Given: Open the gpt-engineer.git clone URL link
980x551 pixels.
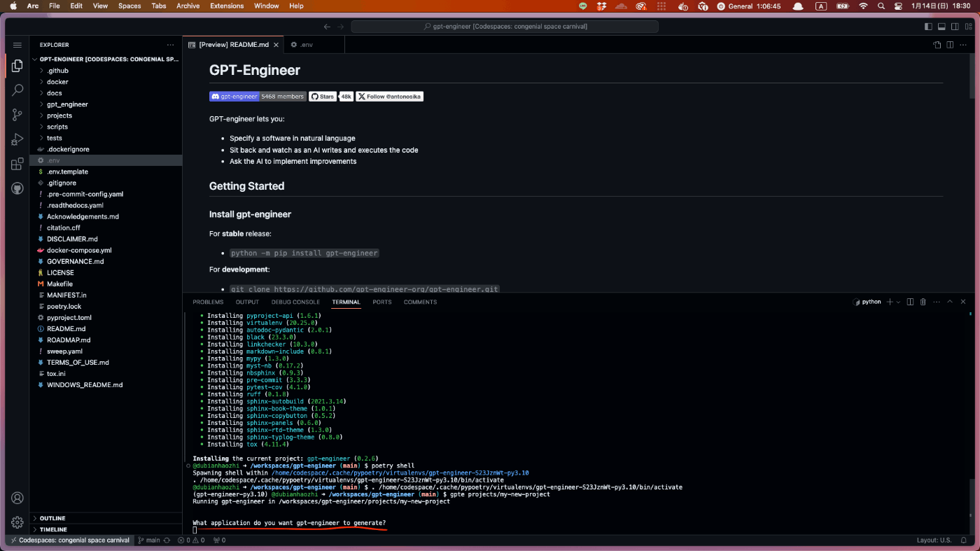Looking at the screenshot, I should click(386, 289).
